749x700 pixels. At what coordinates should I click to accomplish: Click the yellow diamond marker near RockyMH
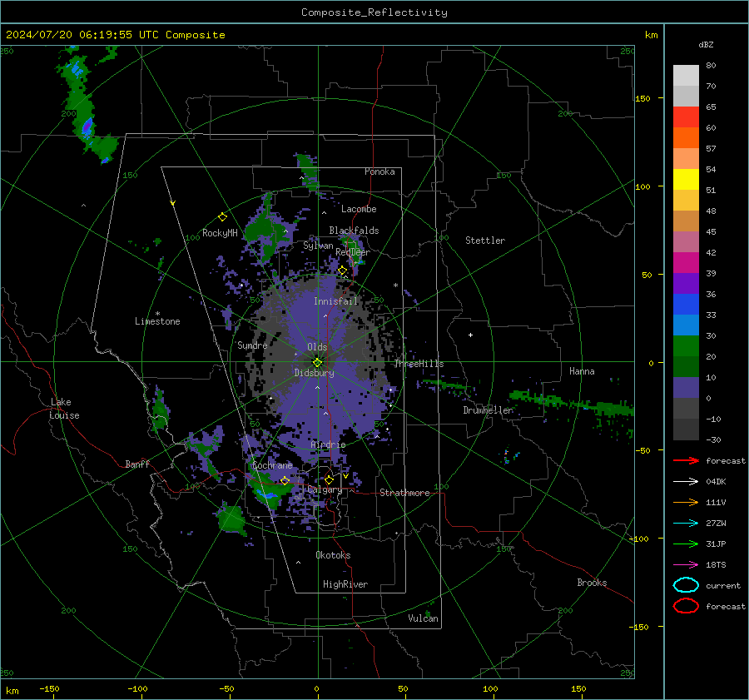click(222, 217)
